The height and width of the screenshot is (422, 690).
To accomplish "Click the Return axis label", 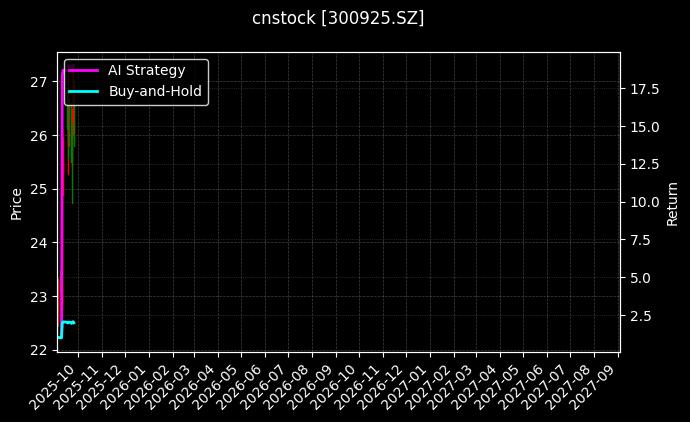I will (672, 204).
